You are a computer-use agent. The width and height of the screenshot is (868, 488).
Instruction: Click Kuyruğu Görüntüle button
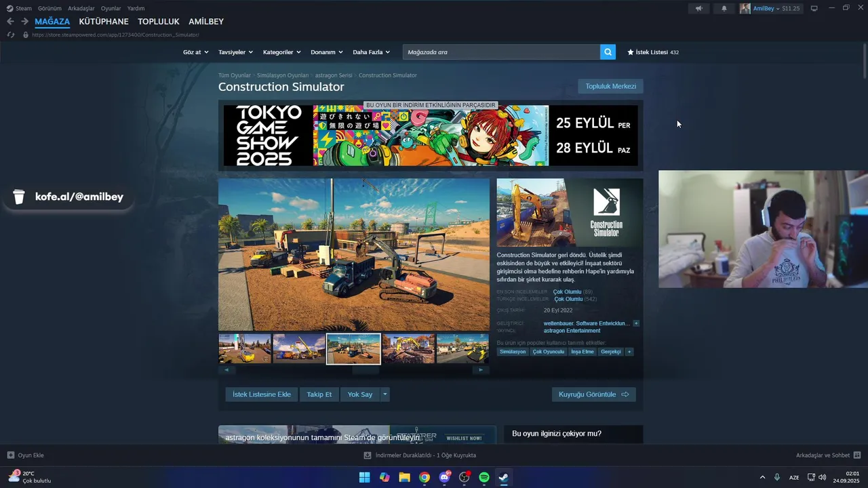[593, 394]
